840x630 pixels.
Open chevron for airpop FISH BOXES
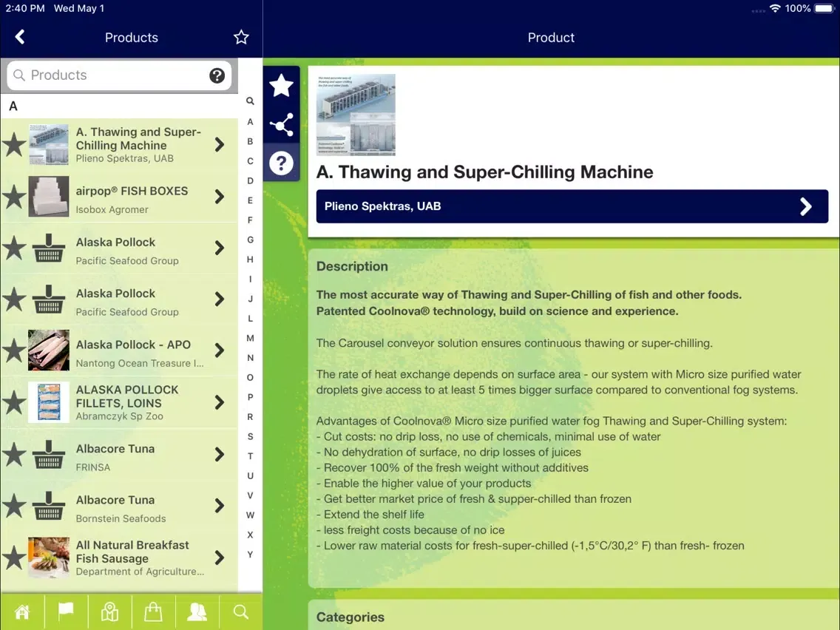[219, 197]
